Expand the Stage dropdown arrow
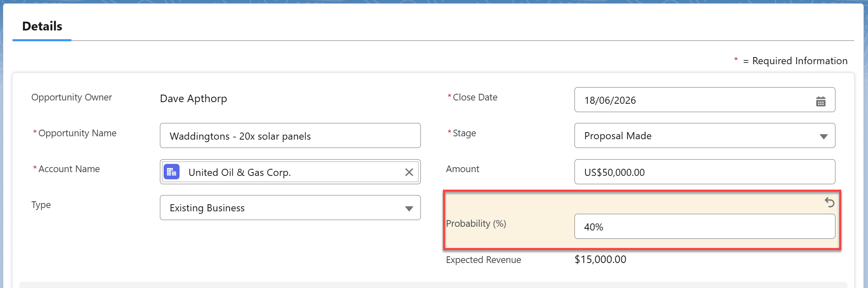 click(x=823, y=136)
